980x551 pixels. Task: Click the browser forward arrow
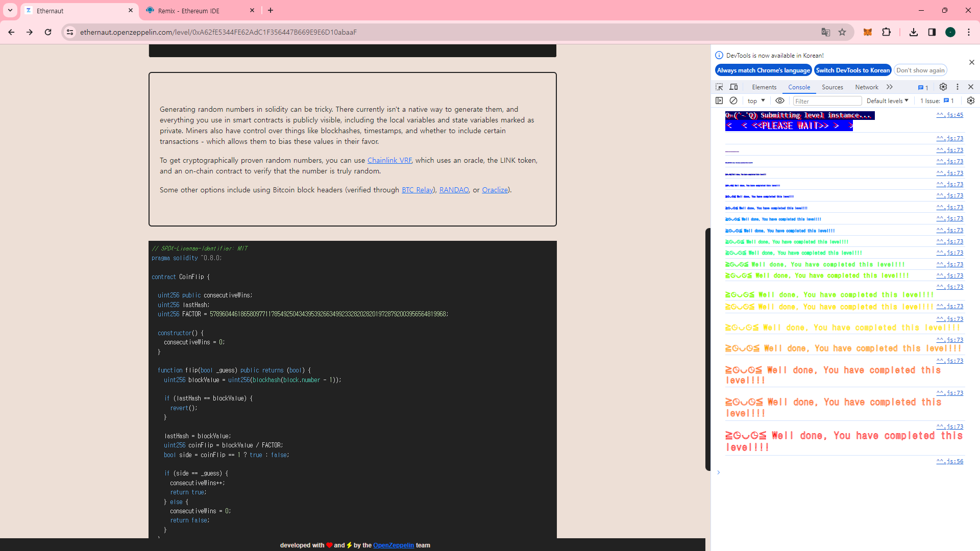click(30, 32)
